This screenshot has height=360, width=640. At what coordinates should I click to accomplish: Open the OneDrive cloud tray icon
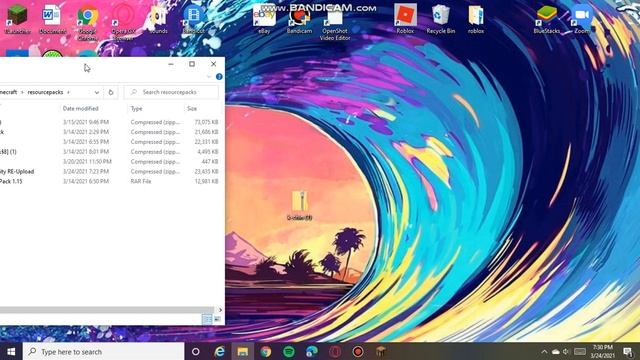pos(556,351)
